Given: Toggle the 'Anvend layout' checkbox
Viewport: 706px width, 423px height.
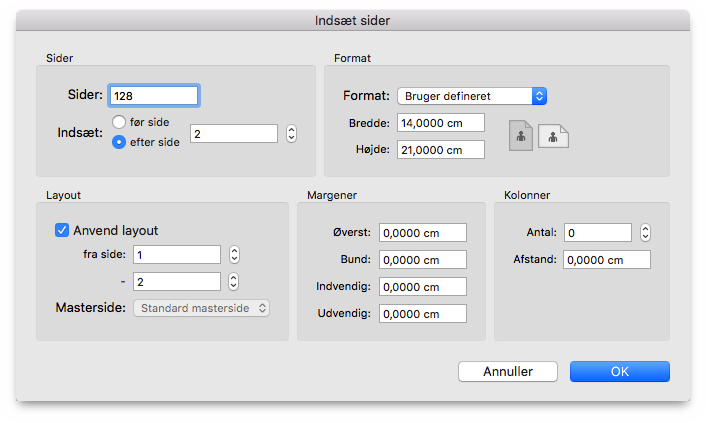Looking at the screenshot, I should [x=62, y=230].
